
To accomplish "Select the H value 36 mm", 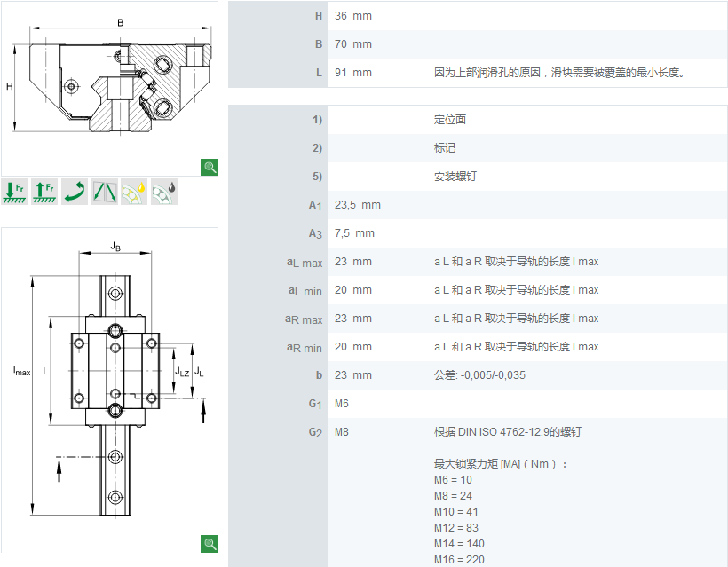I will click(x=353, y=16).
